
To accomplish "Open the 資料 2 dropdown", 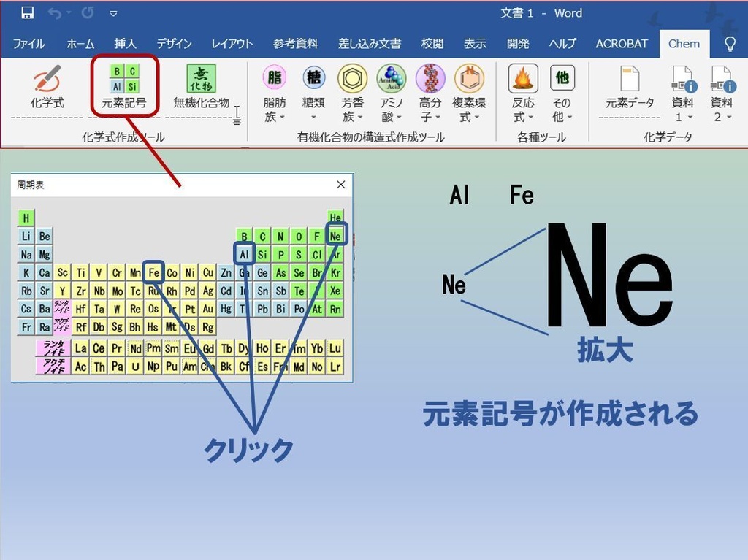I will (x=721, y=94).
